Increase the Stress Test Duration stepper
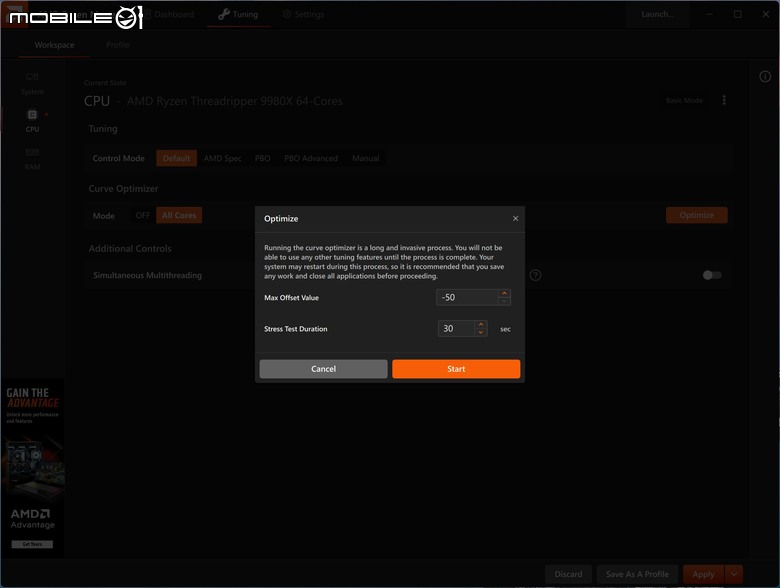The height and width of the screenshot is (588, 780). (481, 324)
